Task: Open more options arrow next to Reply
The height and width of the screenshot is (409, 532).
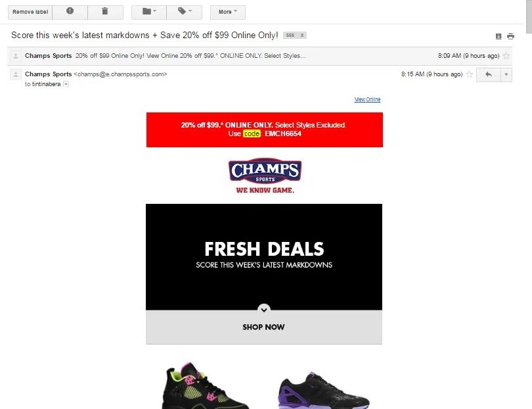Action: 506,75
